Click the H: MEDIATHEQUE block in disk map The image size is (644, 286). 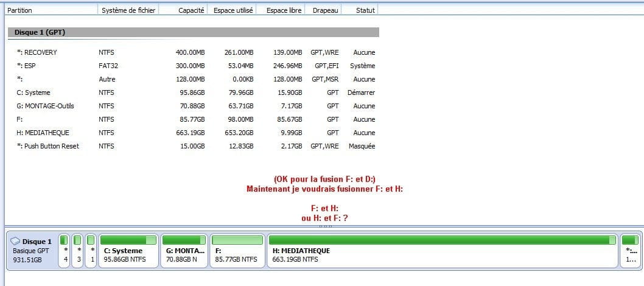click(443, 251)
